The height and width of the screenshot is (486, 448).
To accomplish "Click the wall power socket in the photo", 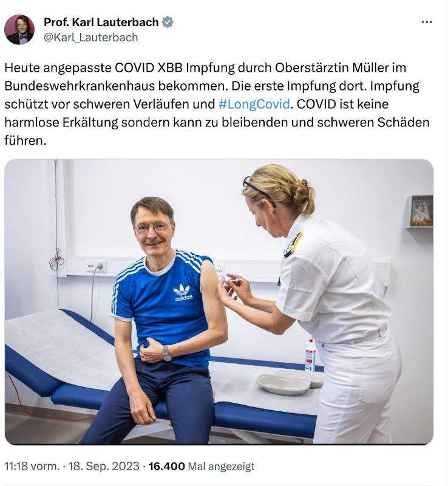I will pyautogui.click(x=96, y=267).
